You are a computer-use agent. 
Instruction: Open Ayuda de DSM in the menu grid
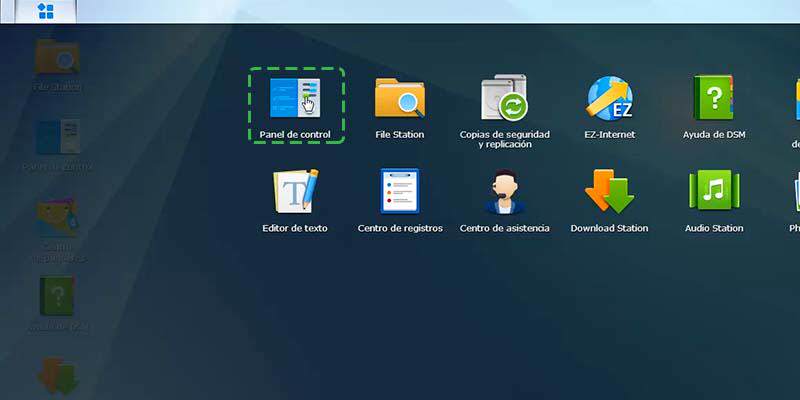click(714, 106)
